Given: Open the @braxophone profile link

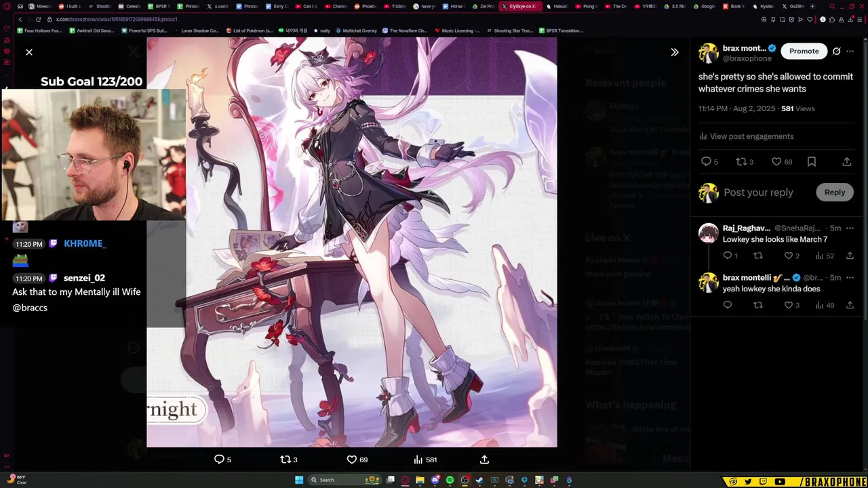Looking at the screenshot, I should click(x=747, y=59).
